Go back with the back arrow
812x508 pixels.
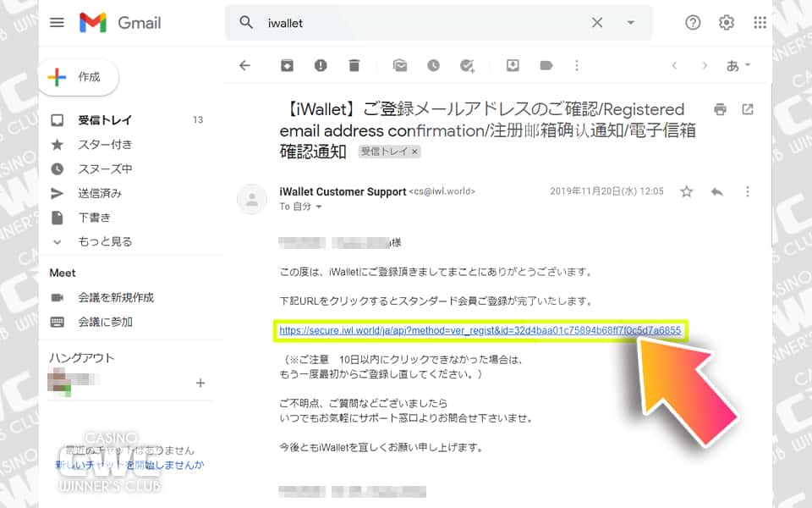pos(244,65)
